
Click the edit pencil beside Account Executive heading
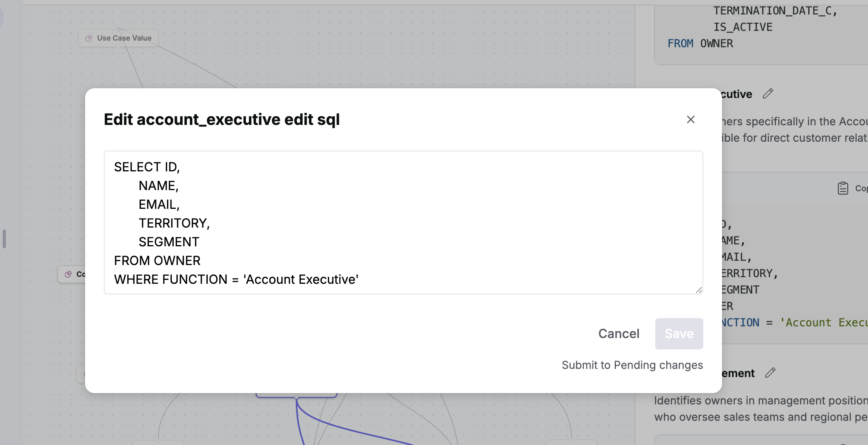point(768,94)
